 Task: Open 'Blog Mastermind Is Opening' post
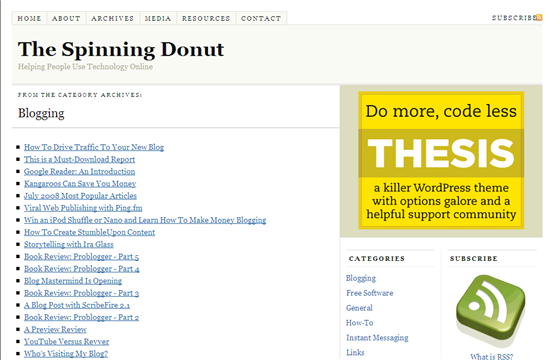tap(73, 281)
